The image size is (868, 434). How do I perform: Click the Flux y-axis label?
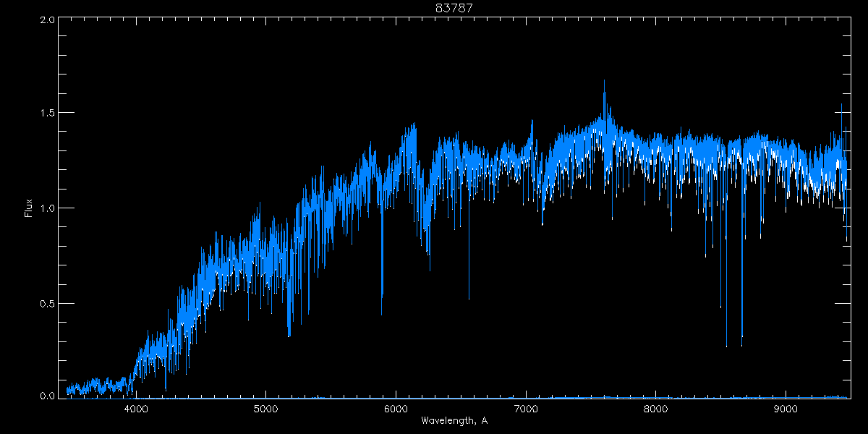click(x=29, y=208)
